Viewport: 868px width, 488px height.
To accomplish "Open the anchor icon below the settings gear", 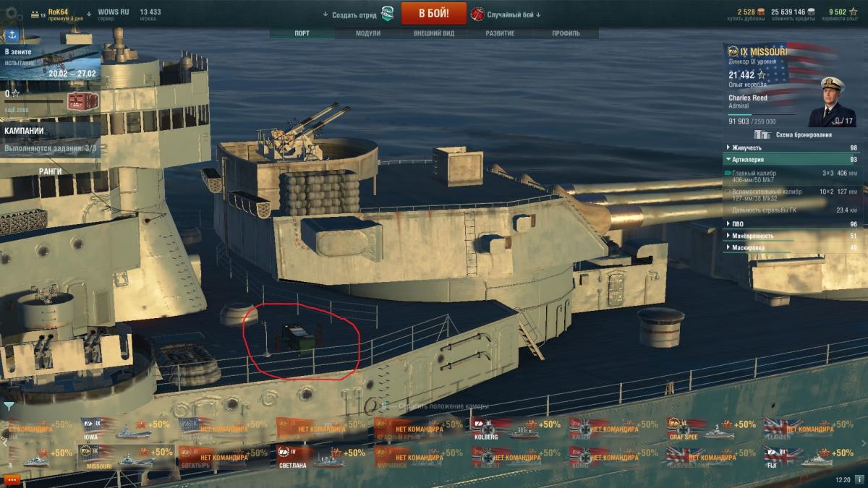I will [x=12, y=35].
